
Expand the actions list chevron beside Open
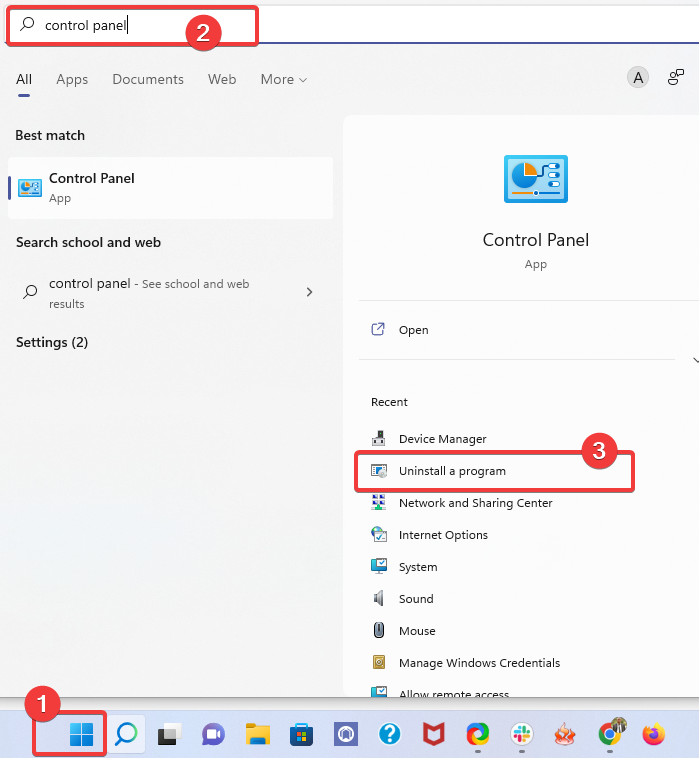pyautogui.click(x=695, y=360)
